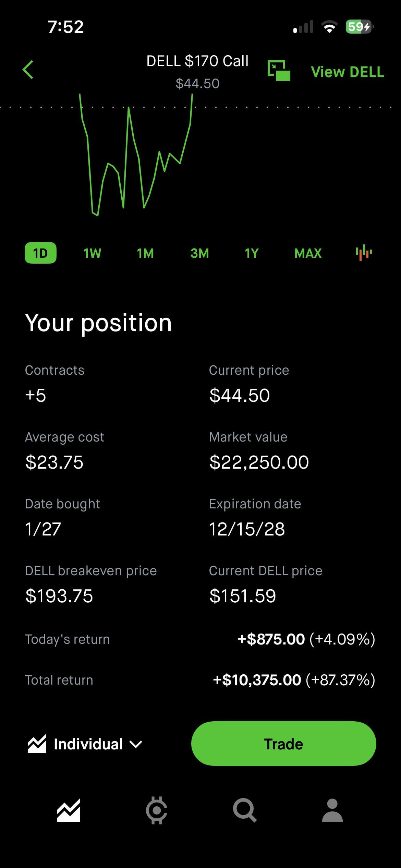Open the account profile tab
Image resolution: width=401 pixels, height=868 pixels.
332,810
